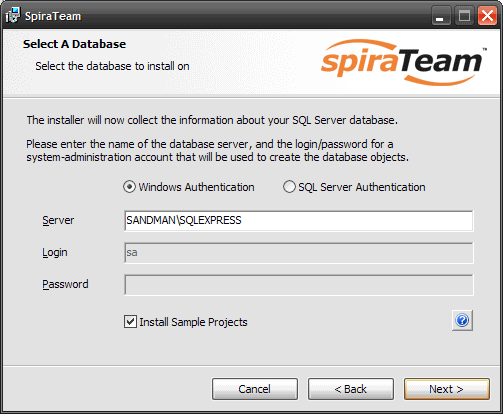
Task: Close the SpiraTeam installer window
Action: click(x=487, y=16)
